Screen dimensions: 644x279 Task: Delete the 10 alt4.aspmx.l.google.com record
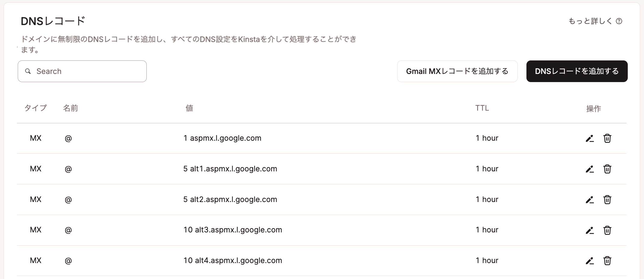pyautogui.click(x=607, y=261)
